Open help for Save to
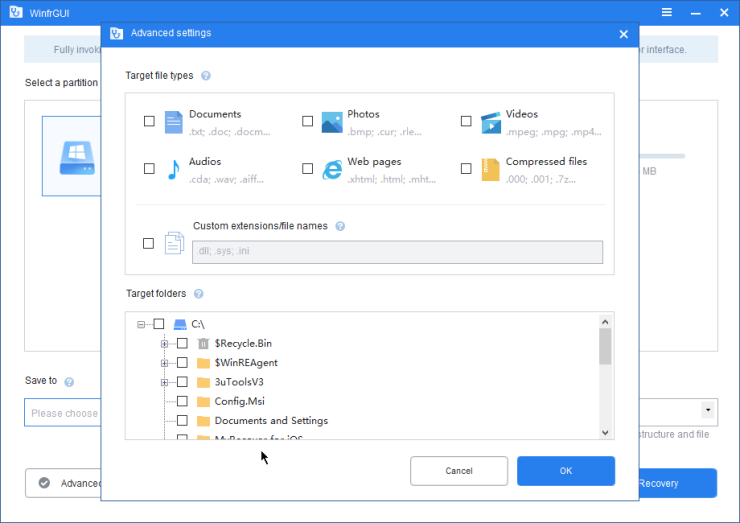The width and height of the screenshot is (740, 523). click(69, 382)
